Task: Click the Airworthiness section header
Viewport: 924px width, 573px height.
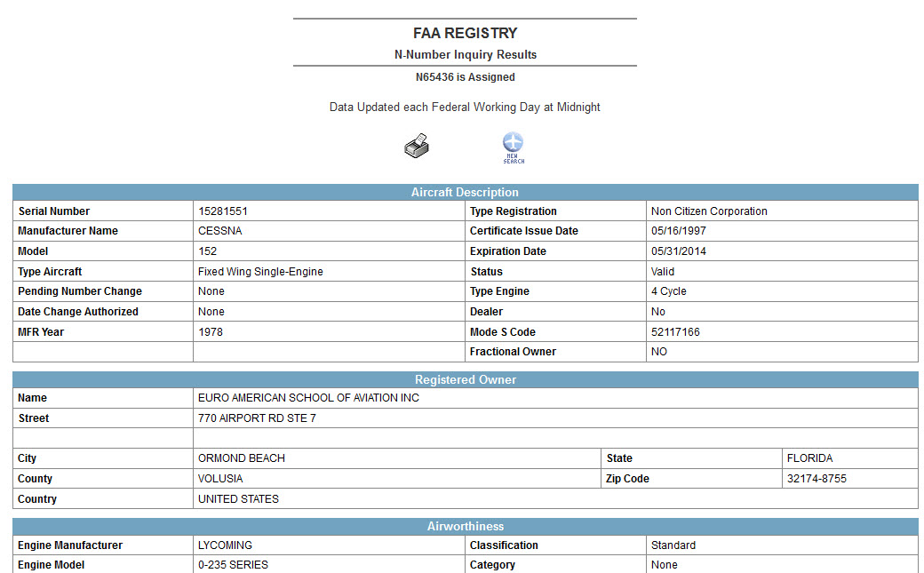Action: tap(465, 526)
